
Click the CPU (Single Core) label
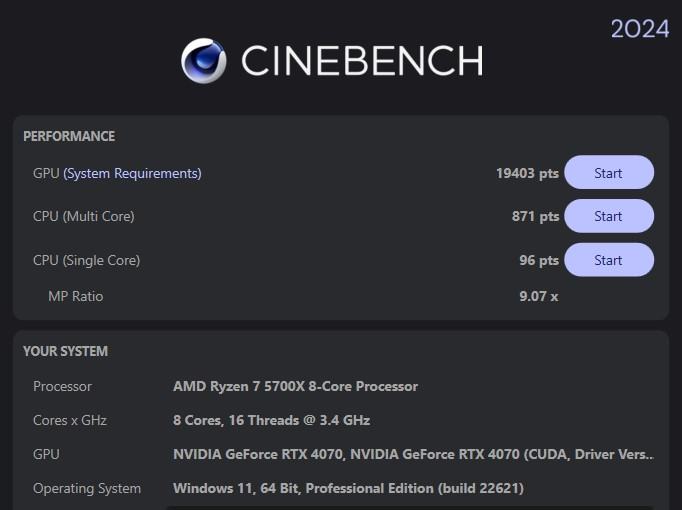tap(86, 260)
